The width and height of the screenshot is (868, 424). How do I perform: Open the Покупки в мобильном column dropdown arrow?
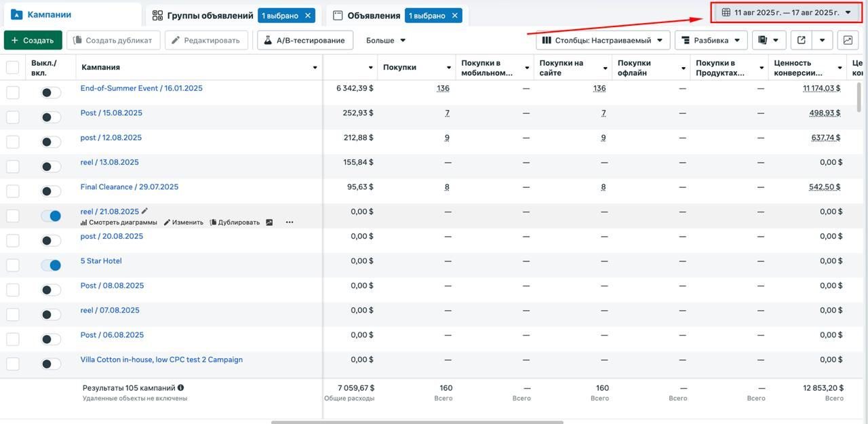[527, 67]
